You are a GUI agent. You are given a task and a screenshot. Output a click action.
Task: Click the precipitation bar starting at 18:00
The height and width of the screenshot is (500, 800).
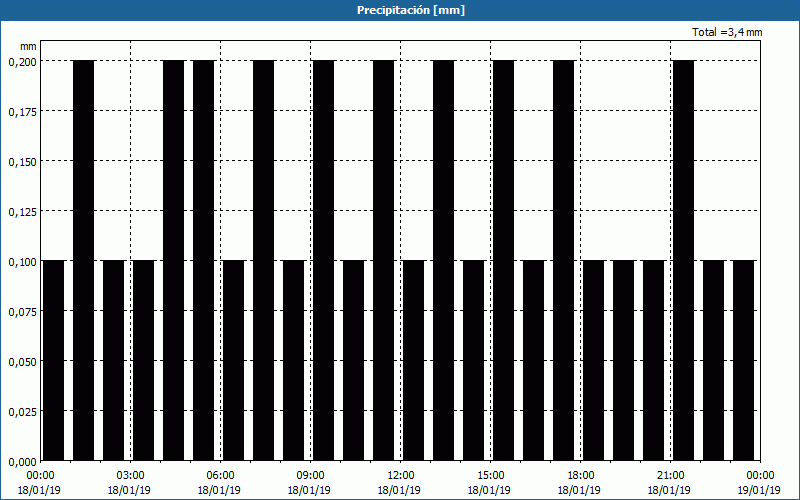click(x=594, y=360)
